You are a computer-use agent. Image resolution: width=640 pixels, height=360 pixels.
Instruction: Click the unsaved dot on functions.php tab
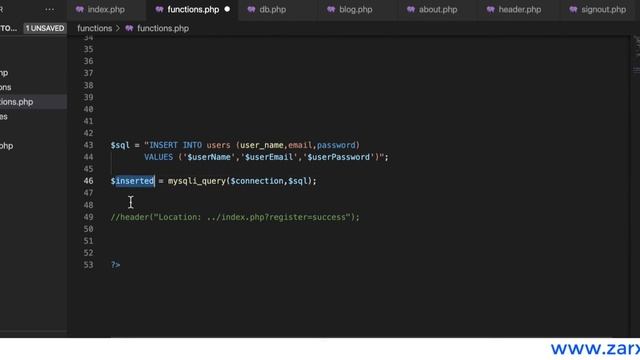pyautogui.click(x=227, y=9)
